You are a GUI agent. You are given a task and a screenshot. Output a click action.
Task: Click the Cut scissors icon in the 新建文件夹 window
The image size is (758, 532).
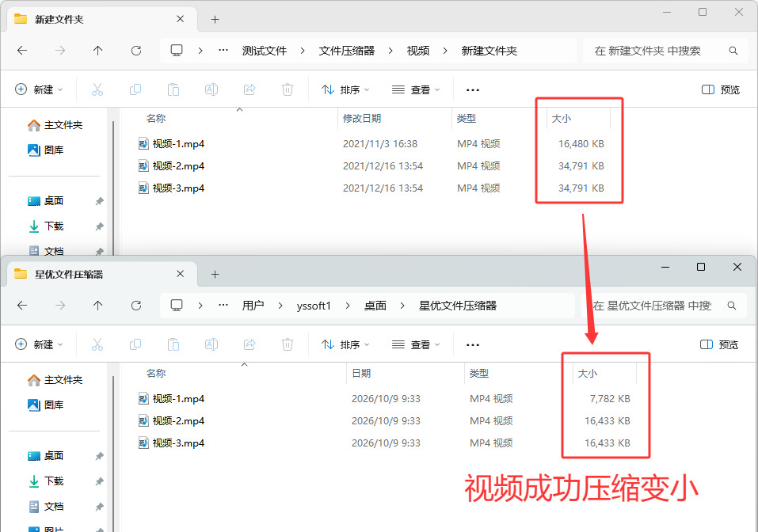(97, 89)
